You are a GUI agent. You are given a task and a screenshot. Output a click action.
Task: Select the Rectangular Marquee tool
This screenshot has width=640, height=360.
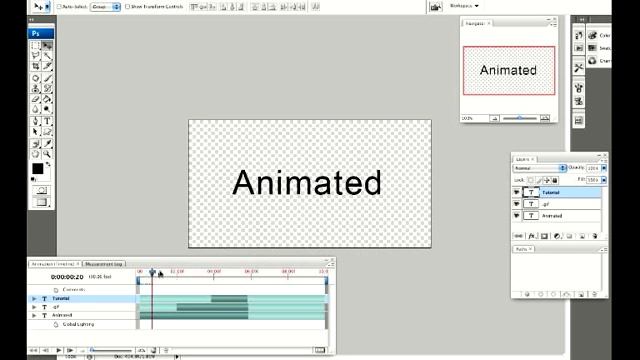36,45
